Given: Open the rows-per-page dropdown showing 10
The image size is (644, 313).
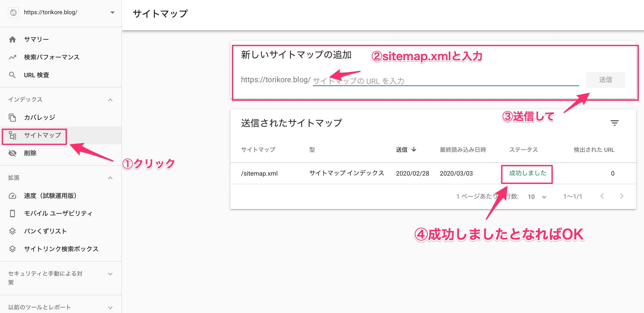Looking at the screenshot, I should (x=537, y=197).
